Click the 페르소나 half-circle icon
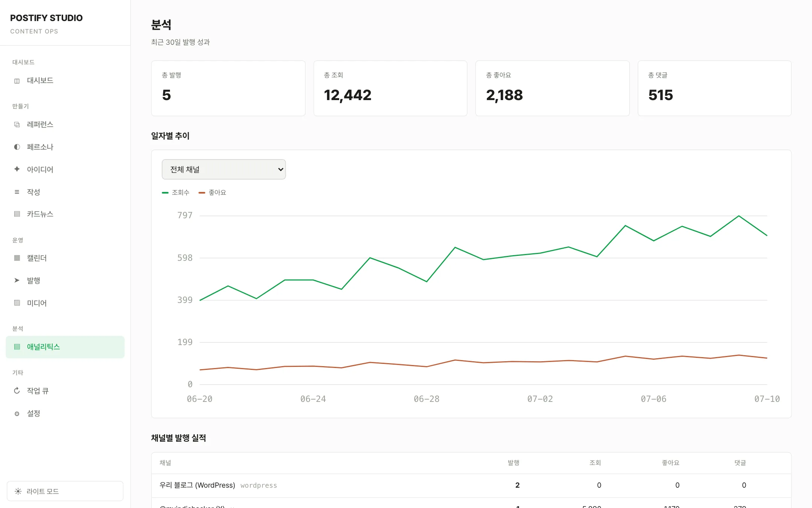Screen dimensions: 812x508 [x=17, y=147]
